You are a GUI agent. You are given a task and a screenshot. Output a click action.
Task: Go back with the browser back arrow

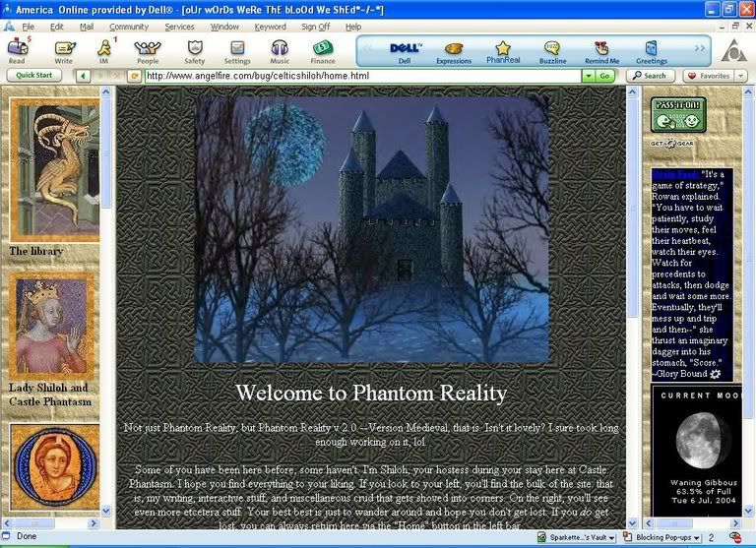83,76
